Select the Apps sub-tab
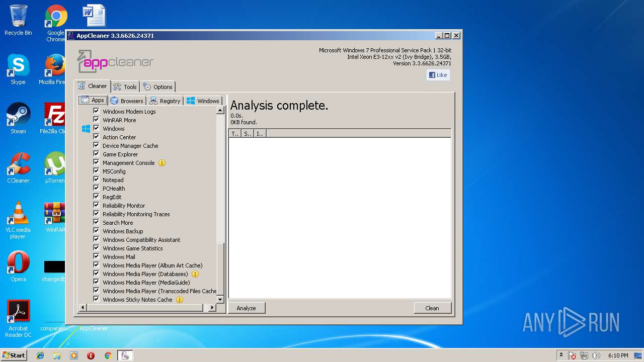The image size is (644, 362). point(93,100)
